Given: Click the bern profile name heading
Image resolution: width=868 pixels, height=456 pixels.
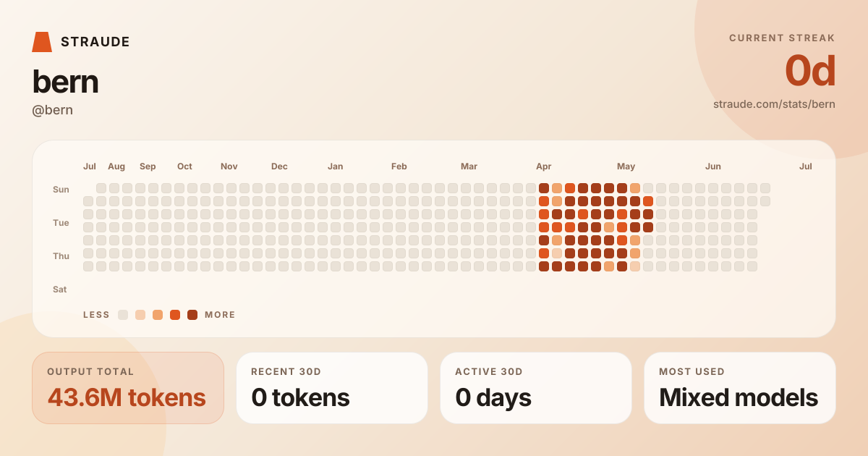Looking at the screenshot, I should pos(65,82).
